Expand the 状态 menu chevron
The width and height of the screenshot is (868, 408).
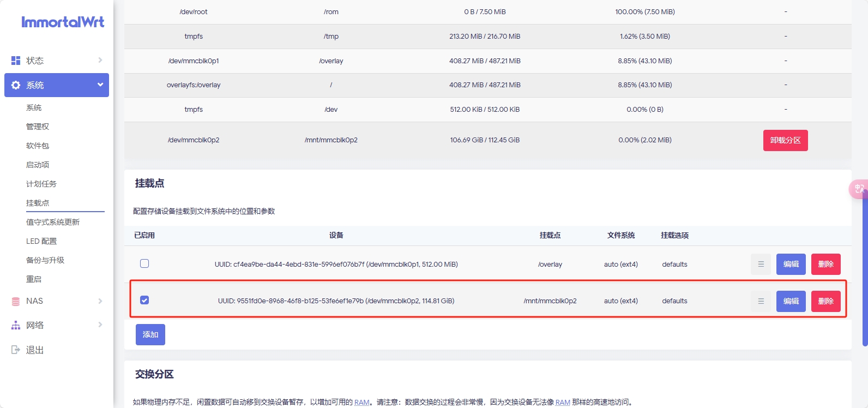click(100, 60)
